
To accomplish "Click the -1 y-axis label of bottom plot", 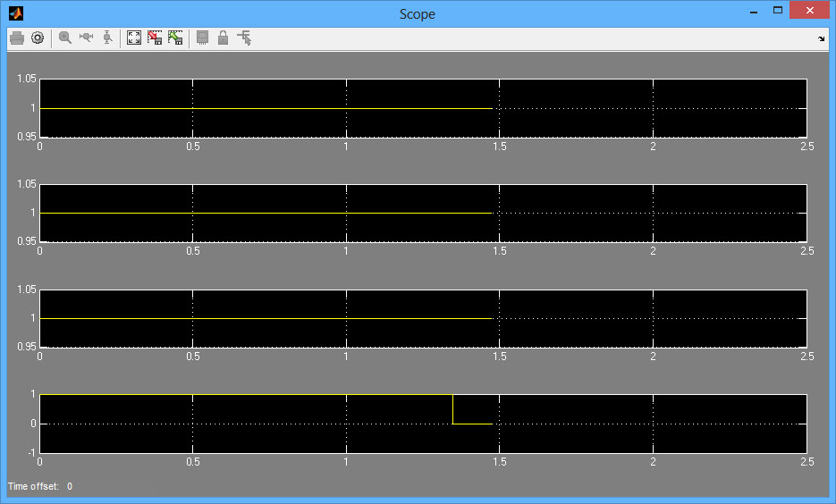I will (x=32, y=453).
